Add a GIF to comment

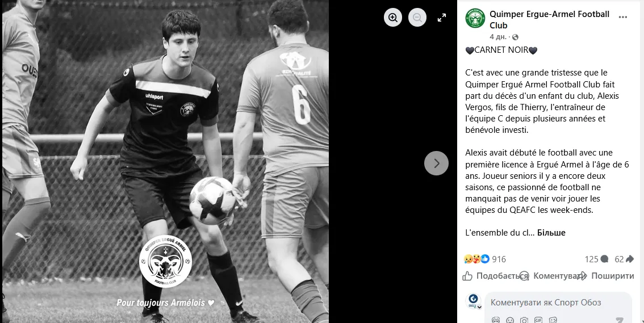tap(538, 320)
